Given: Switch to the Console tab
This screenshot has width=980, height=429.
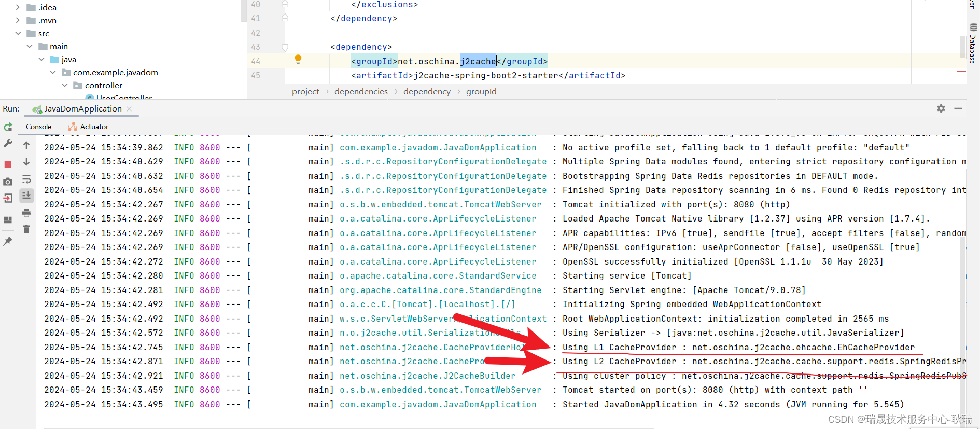Looking at the screenshot, I should point(38,127).
